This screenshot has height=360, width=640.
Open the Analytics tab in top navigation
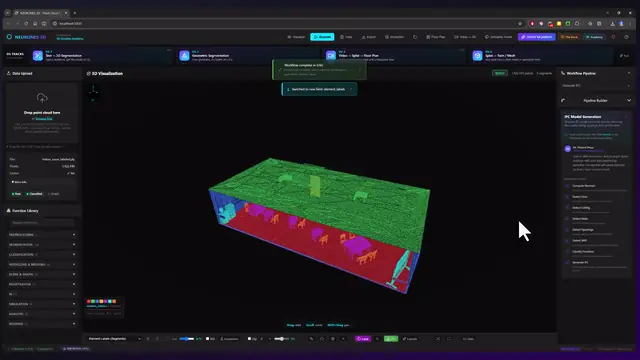point(394,37)
